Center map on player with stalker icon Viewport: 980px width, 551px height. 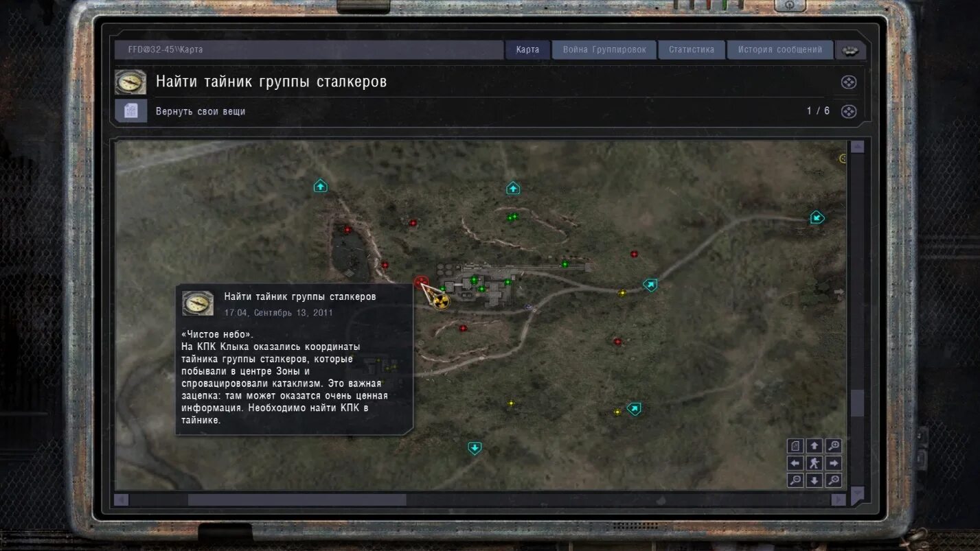coord(814,463)
